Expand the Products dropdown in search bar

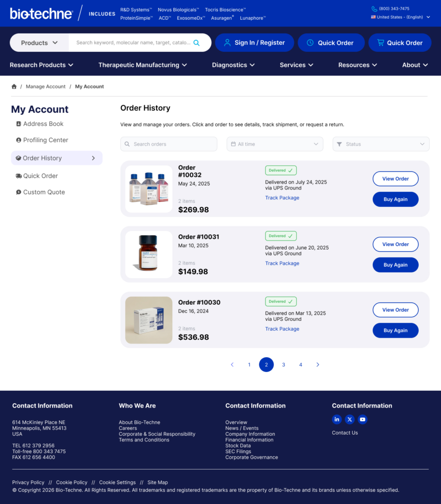[39, 43]
